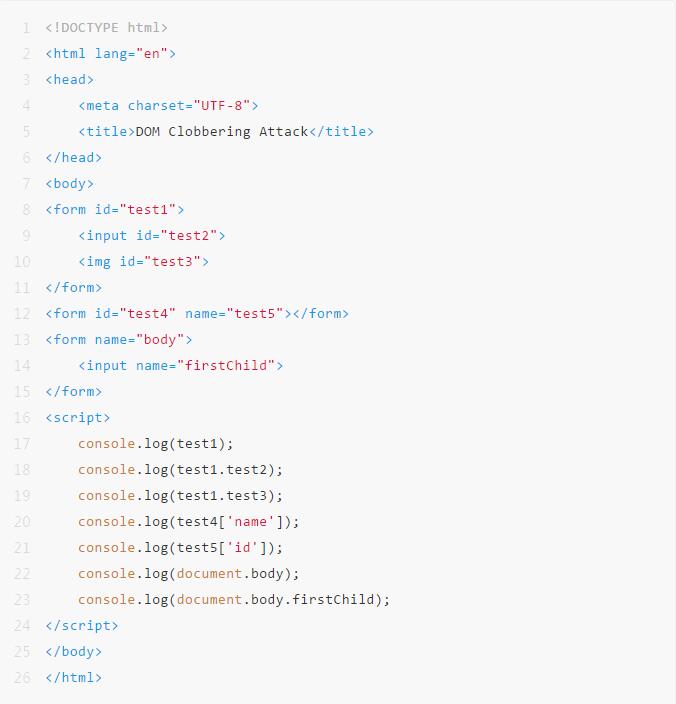Click the 'name' string in test4 line

pos(250,522)
